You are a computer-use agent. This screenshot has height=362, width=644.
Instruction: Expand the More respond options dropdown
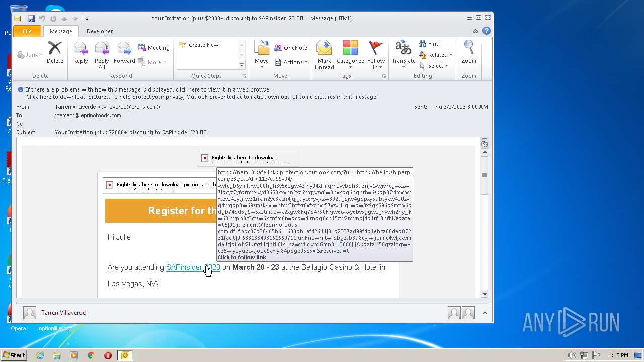pyautogui.click(x=152, y=62)
